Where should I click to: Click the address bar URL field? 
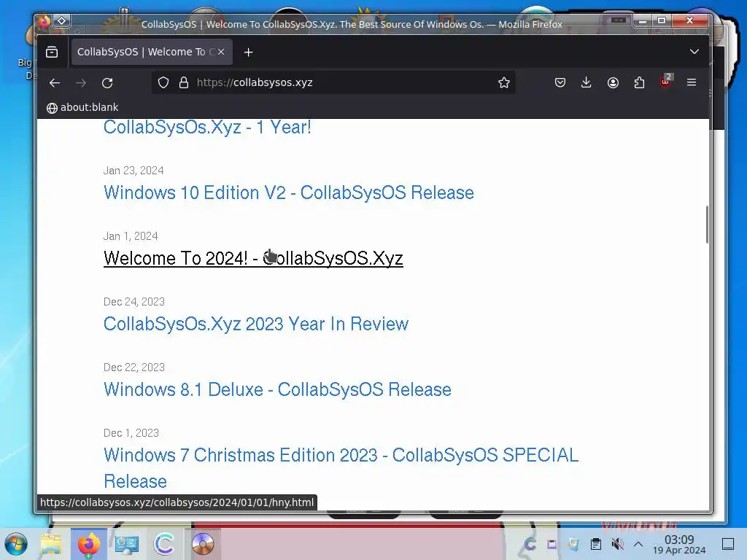coord(333,83)
